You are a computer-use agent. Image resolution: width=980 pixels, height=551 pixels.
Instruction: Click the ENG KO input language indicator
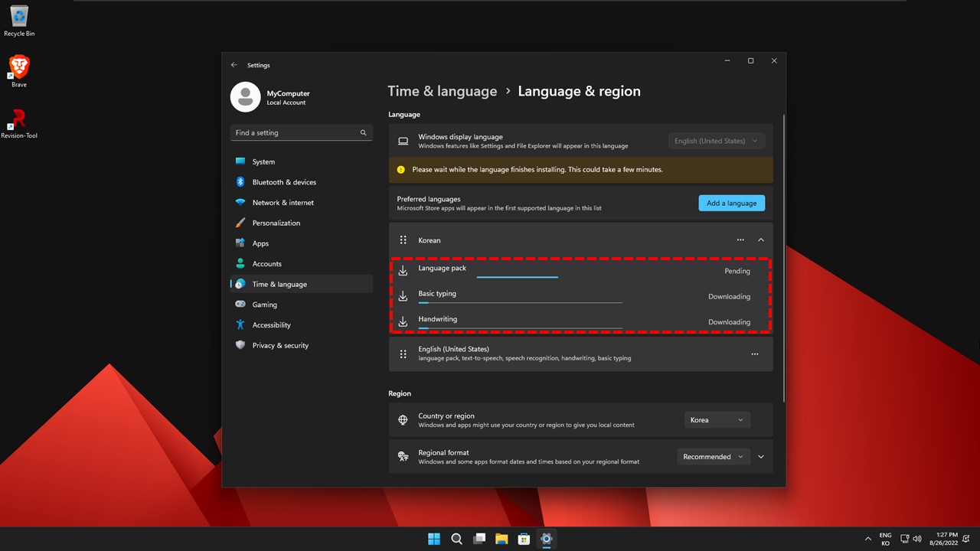[x=885, y=539]
